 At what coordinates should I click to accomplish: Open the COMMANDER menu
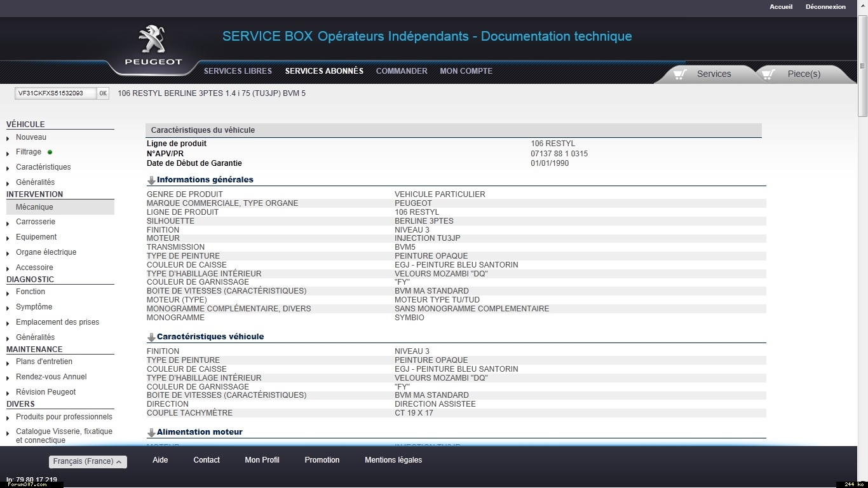(x=402, y=71)
